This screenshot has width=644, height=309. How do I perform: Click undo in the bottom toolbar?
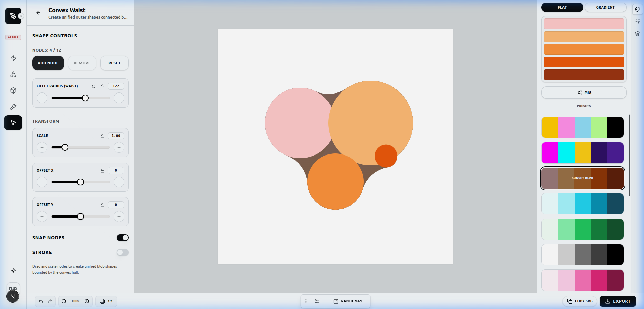point(40,301)
